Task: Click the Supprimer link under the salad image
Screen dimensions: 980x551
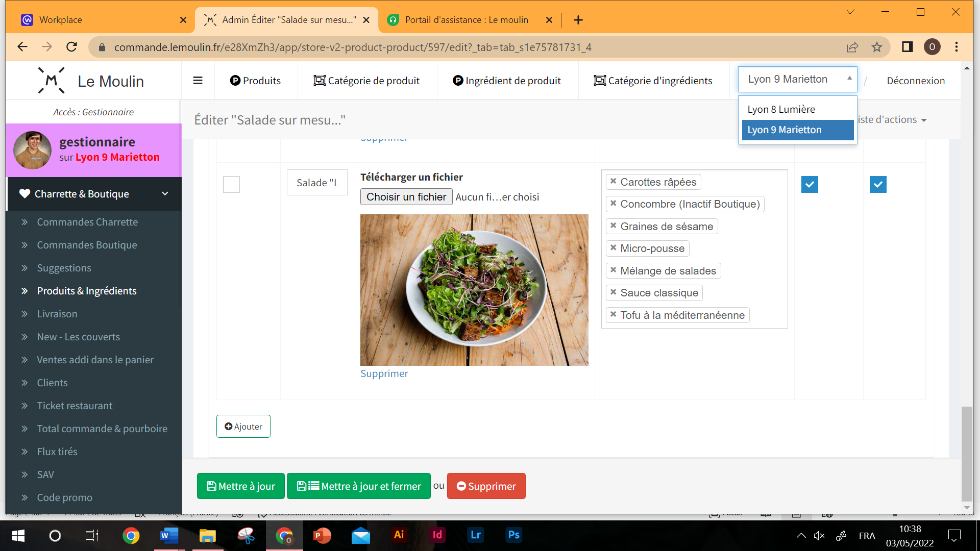Action: tap(384, 373)
